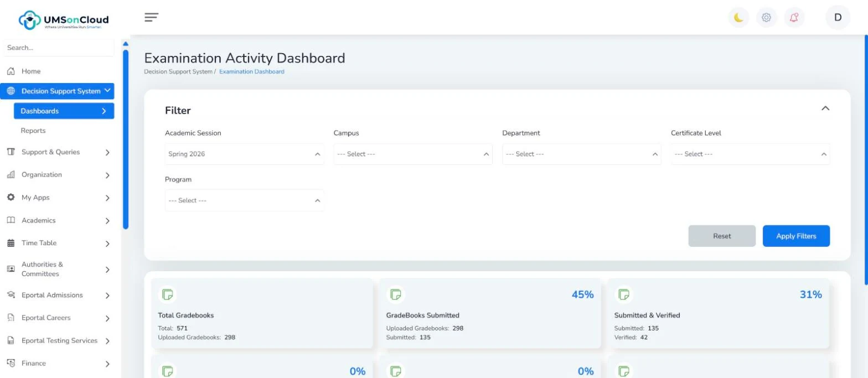Image resolution: width=868 pixels, height=378 pixels.
Task: Click Support & Queries icon
Action: [11, 152]
